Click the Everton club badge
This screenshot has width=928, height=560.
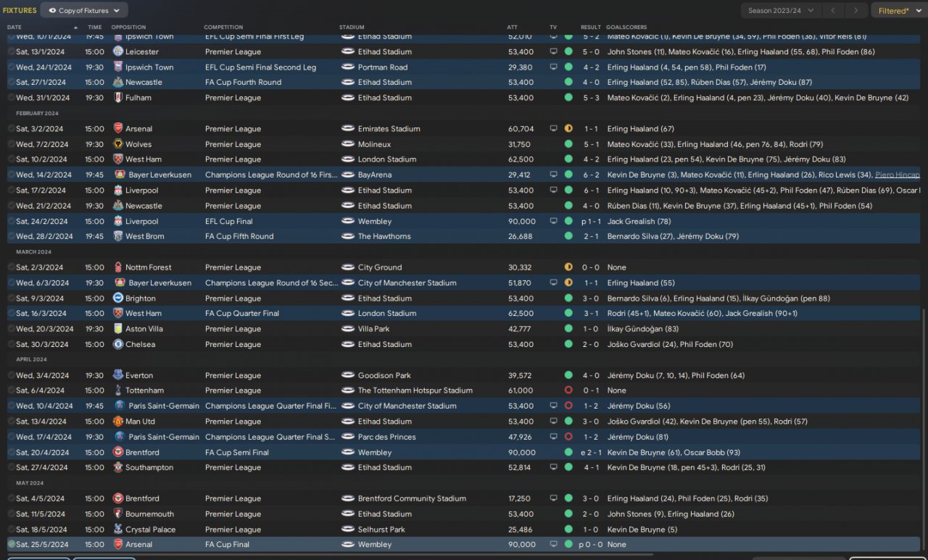[x=118, y=375]
